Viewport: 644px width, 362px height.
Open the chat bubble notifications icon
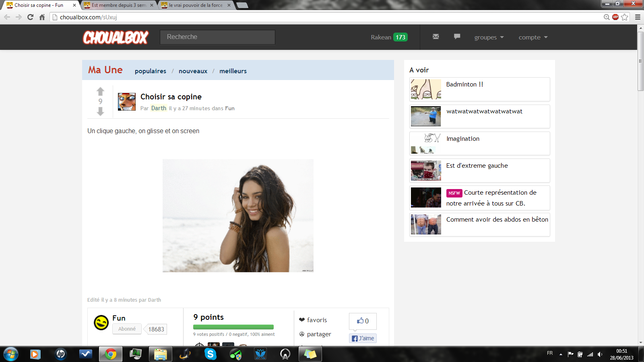coord(457,37)
